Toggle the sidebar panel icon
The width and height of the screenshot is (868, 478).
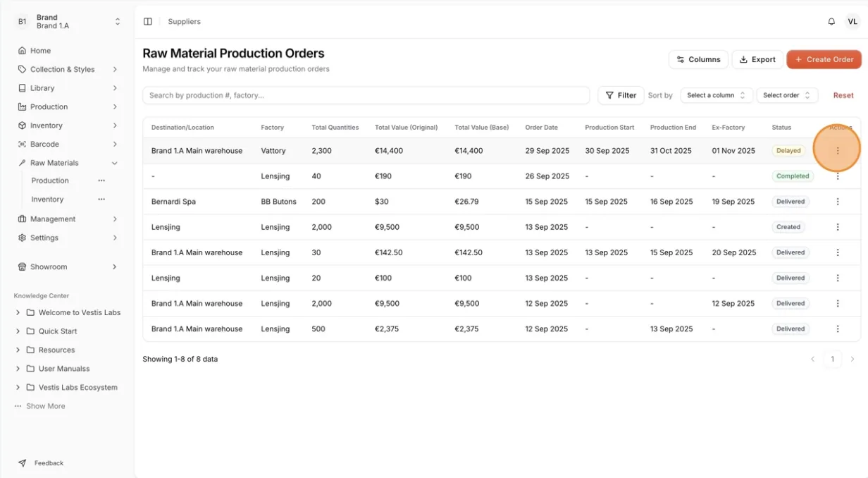[x=148, y=22]
